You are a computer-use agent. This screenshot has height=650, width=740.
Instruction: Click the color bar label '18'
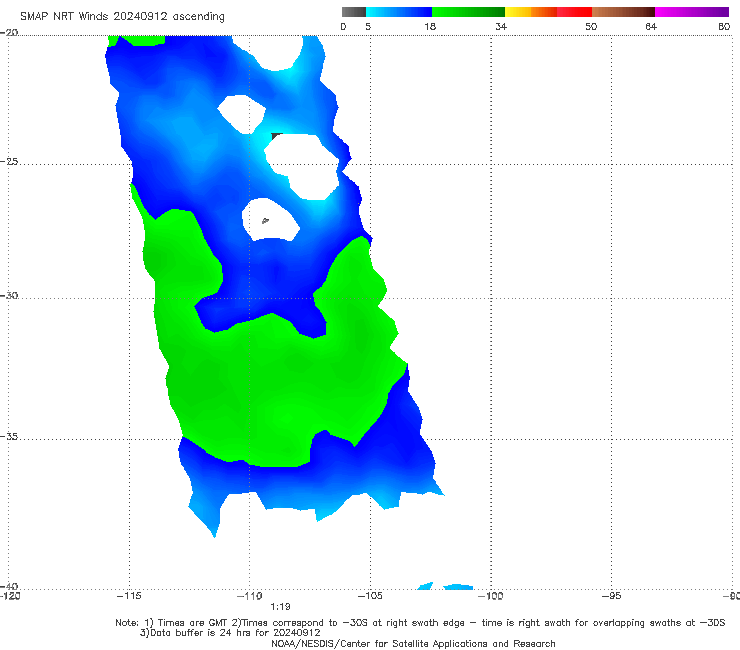point(430,26)
